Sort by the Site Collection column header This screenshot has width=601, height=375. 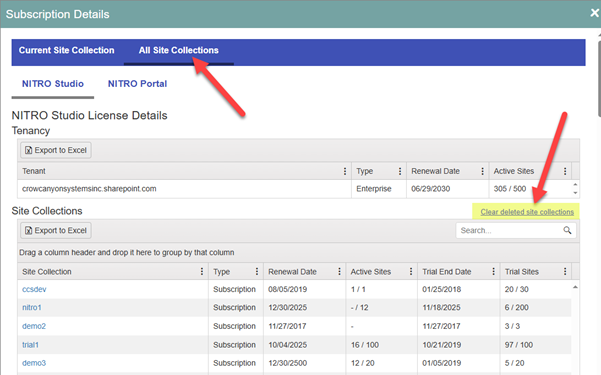coord(47,271)
